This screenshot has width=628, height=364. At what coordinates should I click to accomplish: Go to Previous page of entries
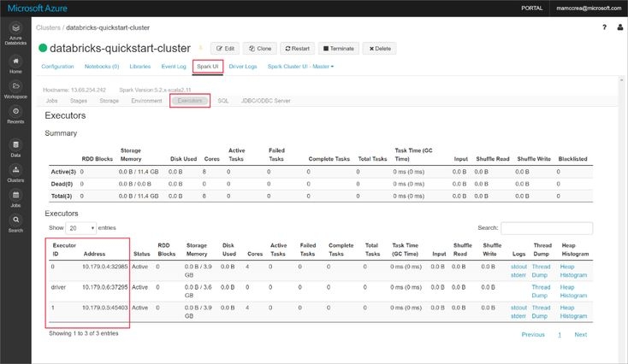[x=533, y=335]
